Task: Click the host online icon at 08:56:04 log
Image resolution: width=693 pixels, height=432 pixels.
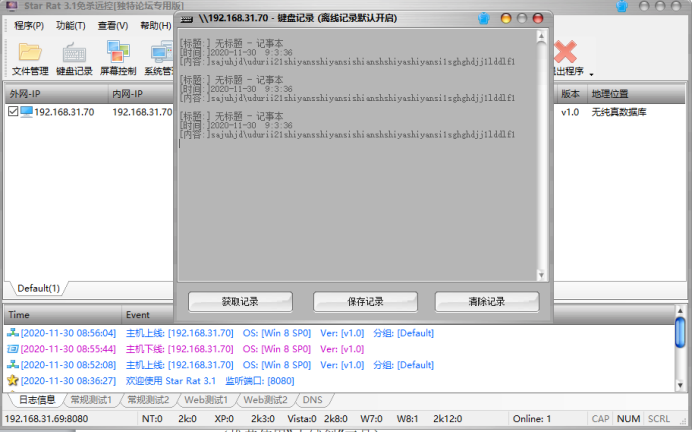Action: [13, 333]
